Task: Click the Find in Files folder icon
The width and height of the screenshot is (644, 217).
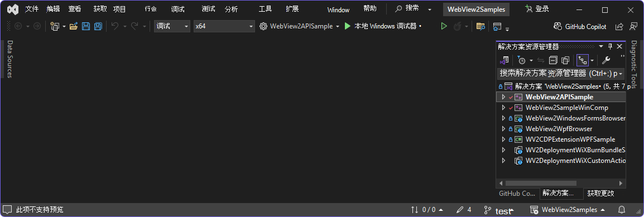Action: coord(480,26)
